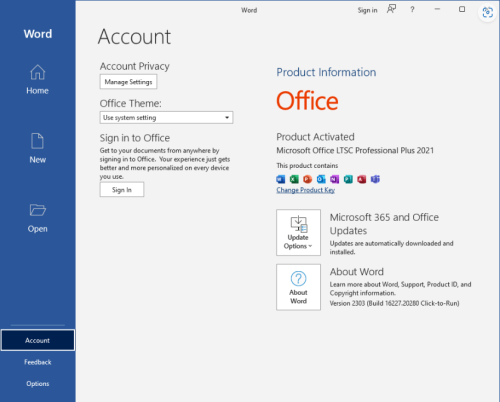Click Sign in at the title bar
The image size is (500, 402).
[x=367, y=10]
